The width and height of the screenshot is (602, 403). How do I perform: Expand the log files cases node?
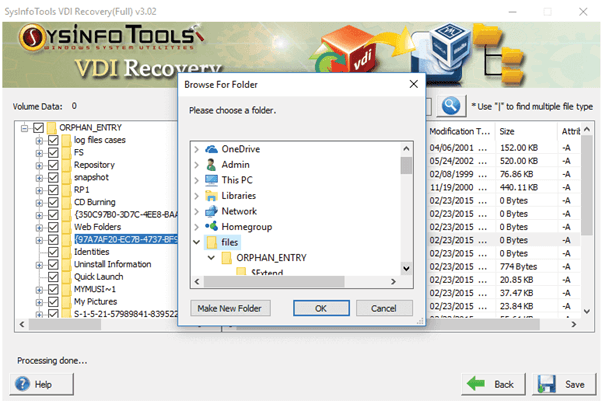39,141
